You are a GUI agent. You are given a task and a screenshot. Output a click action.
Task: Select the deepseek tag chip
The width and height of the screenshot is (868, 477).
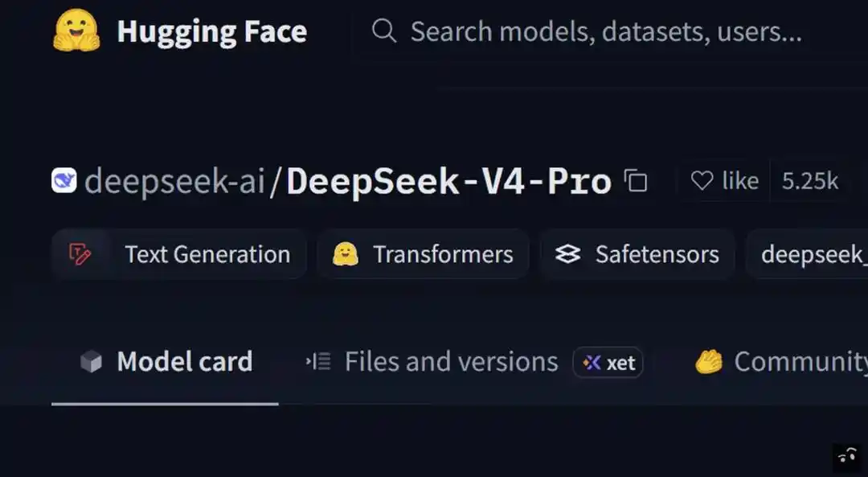click(x=807, y=254)
